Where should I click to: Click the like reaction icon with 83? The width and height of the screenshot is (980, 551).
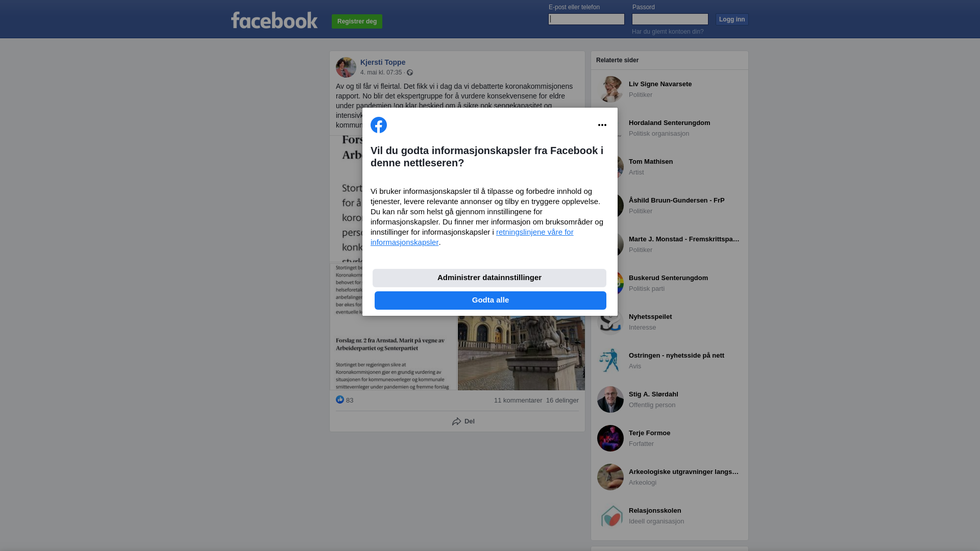[x=340, y=399]
